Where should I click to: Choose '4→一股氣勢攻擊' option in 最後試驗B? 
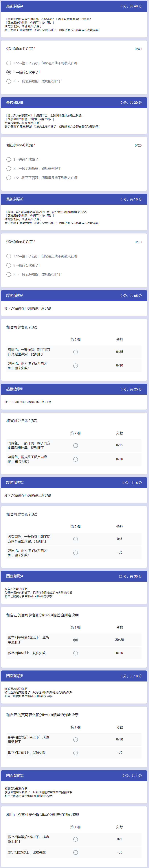(x=9, y=169)
